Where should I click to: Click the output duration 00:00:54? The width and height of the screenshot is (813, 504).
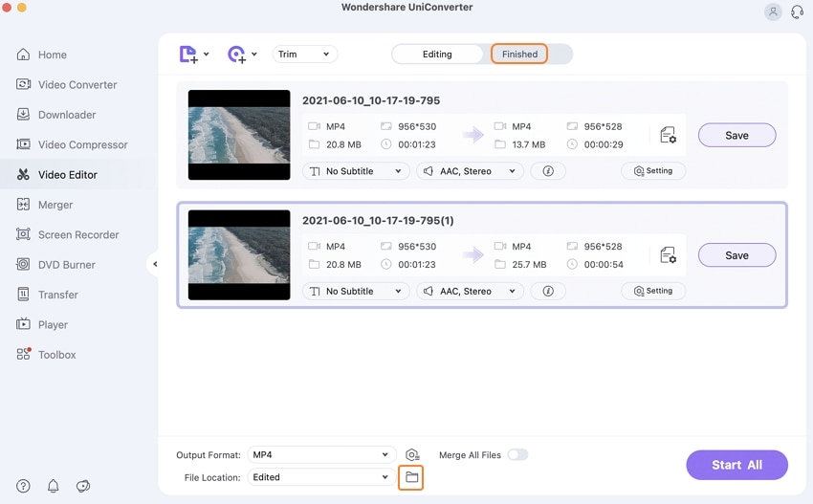(x=604, y=265)
